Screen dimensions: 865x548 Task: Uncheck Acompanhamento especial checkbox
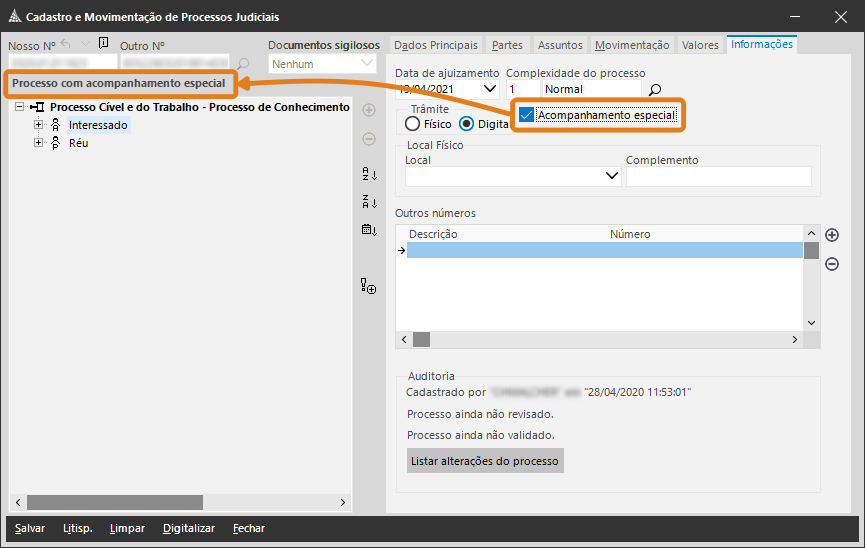(x=526, y=115)
